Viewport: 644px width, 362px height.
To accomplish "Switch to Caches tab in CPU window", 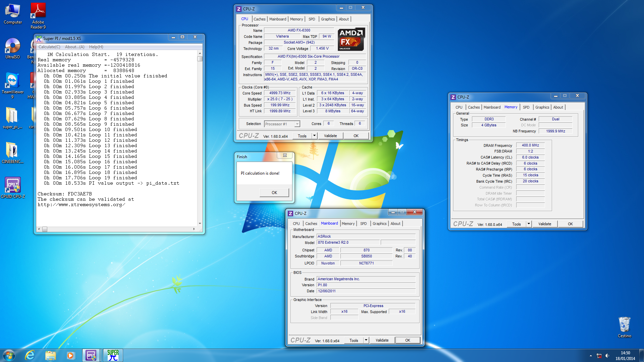I will (259, 19).
